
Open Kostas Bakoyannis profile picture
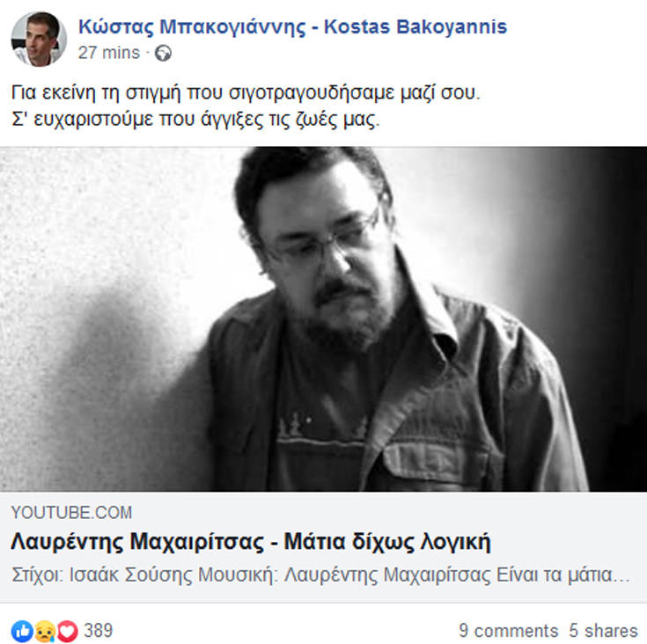pos(39,40)
